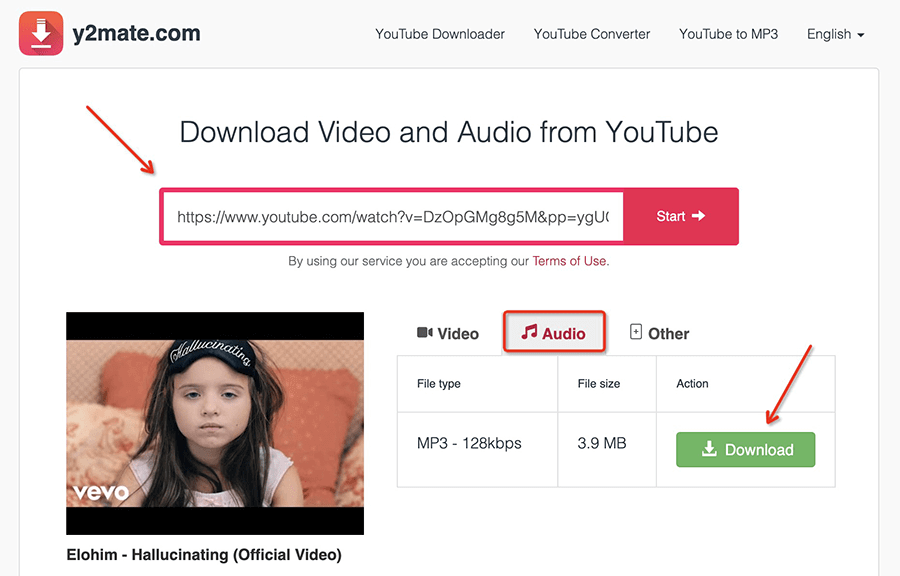Click the y2mate red download logo icon

click(41, 33)
